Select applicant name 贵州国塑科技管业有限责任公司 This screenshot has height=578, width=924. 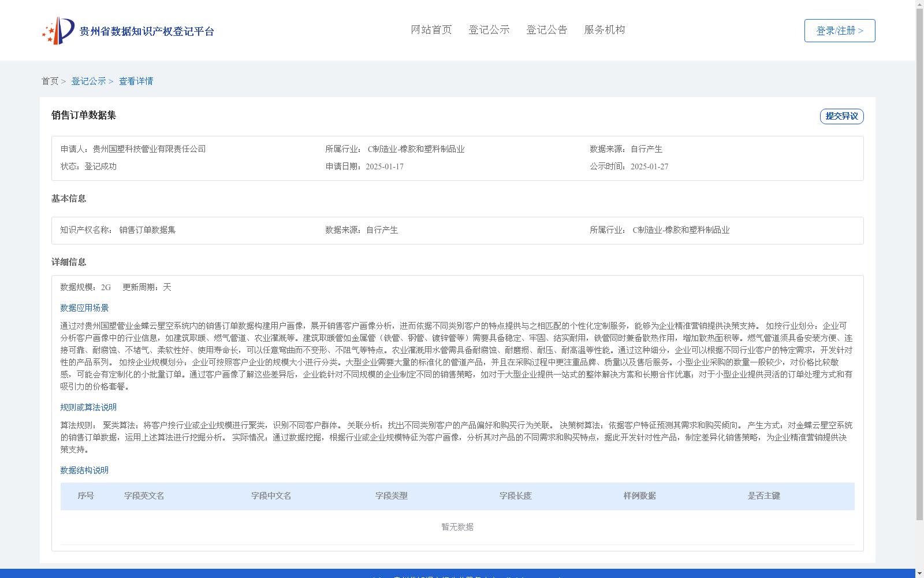(149, 149)
